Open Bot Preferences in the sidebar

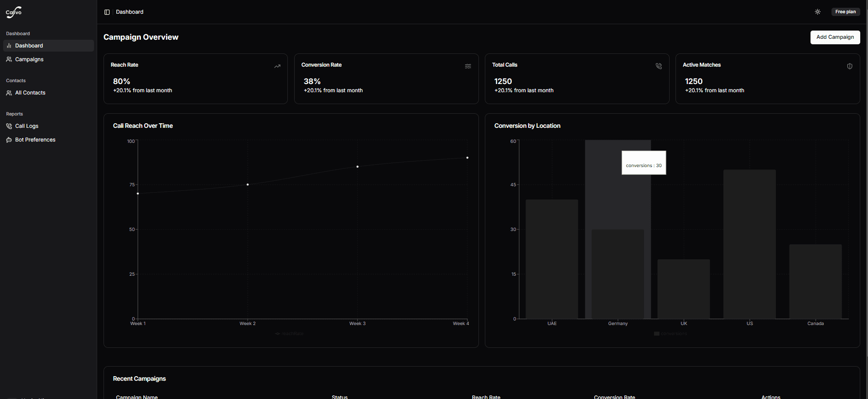pyautogui.click(x=48, y=140)
